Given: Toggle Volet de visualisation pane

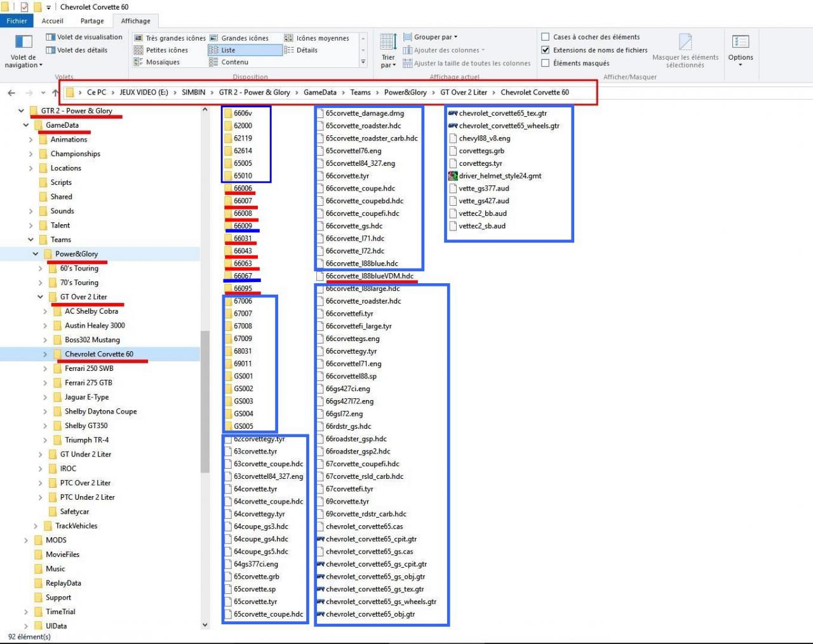Looking at the screenshot, I should tap(84, 37).
